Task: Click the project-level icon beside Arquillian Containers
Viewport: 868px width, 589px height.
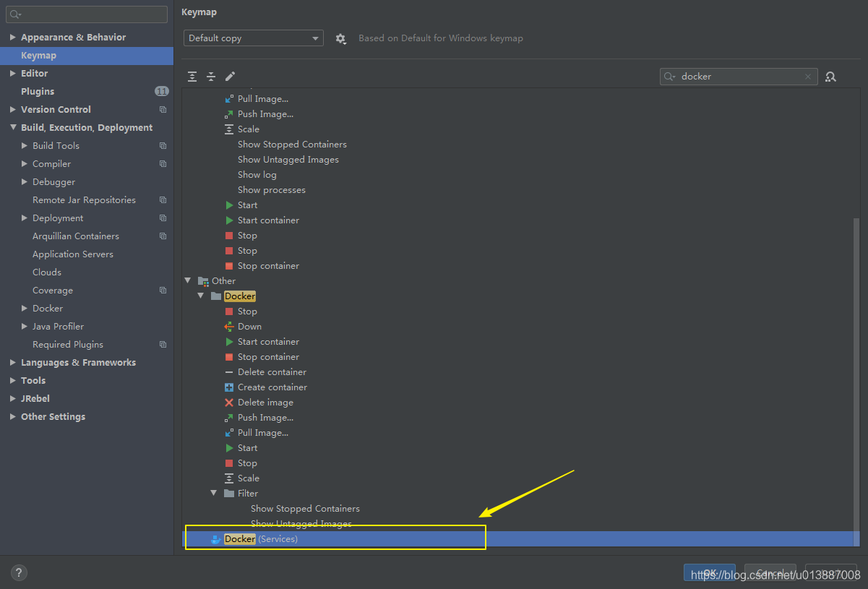Action: point(163,236)
